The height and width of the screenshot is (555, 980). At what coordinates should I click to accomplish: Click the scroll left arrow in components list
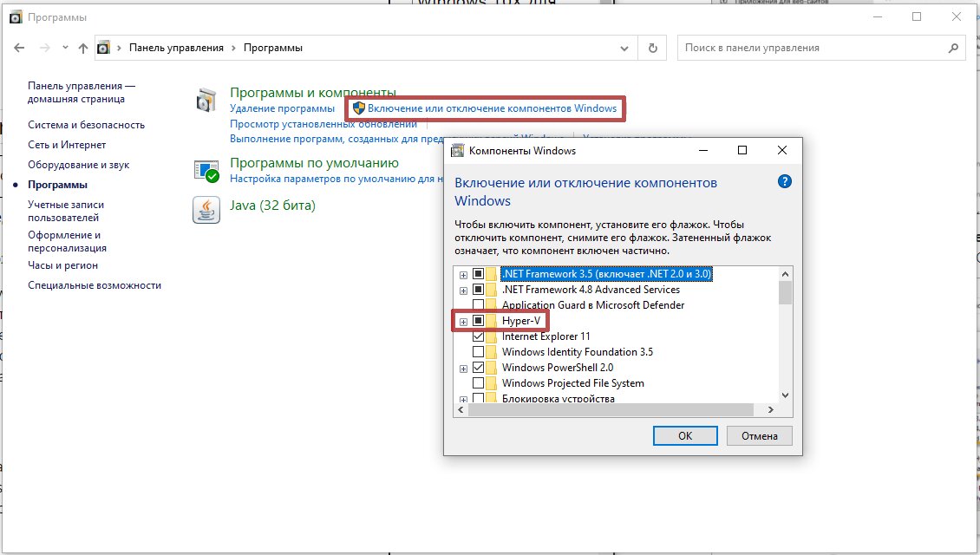point(461,410)
